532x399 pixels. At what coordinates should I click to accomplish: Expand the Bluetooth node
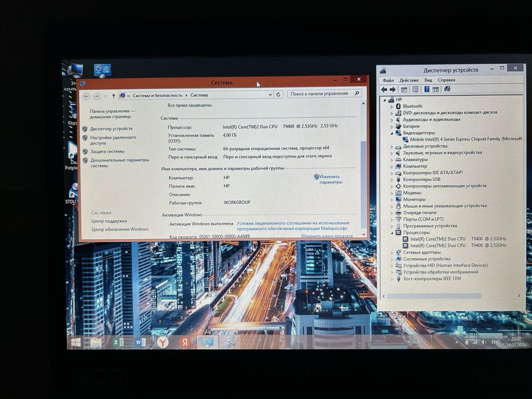click(x=392, y=107)
